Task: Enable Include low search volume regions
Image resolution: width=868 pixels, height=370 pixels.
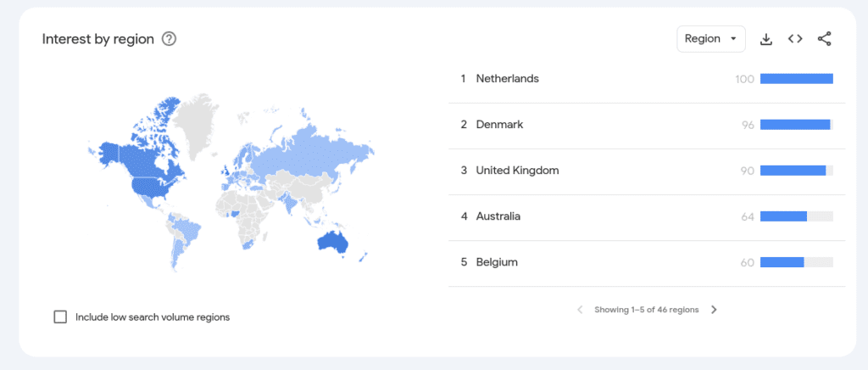Action: (60, 317)
